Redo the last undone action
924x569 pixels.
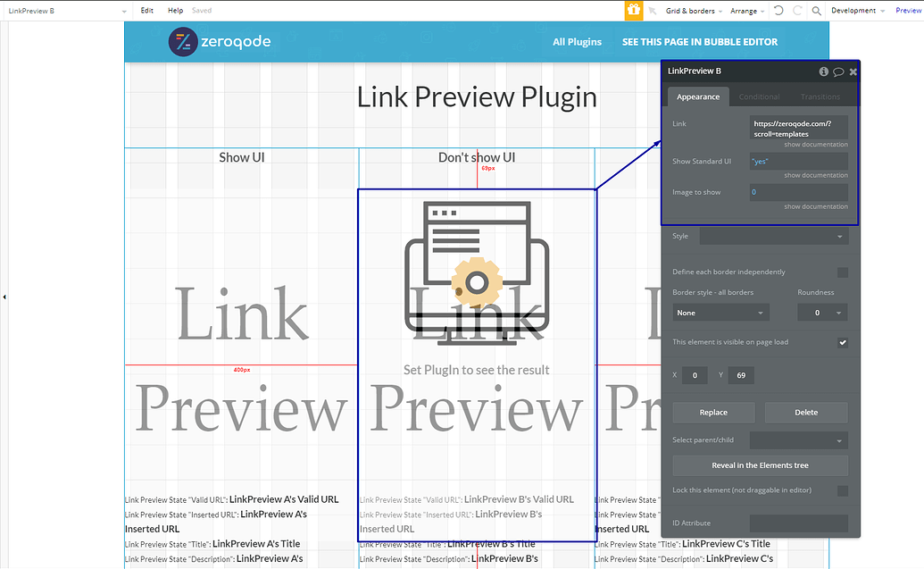[x=797, y=11]
